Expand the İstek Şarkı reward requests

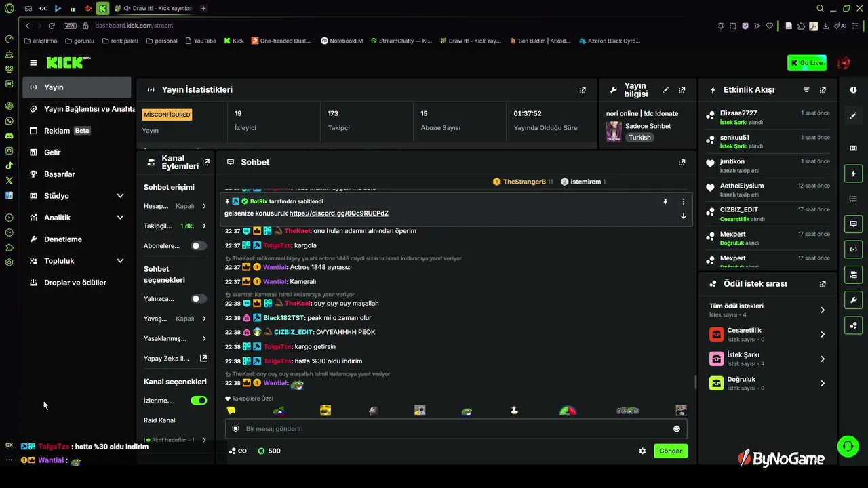(x=768, y=359)
